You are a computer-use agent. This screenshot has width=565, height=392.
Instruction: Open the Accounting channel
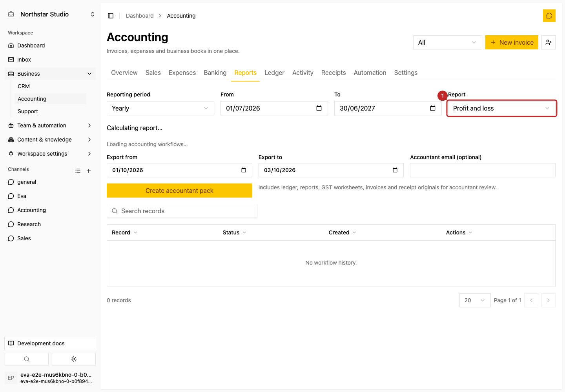[x=50, y=210]
